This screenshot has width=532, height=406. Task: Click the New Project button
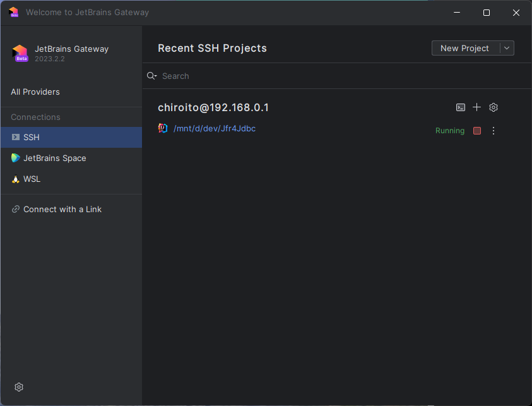(x=464, y=48)
